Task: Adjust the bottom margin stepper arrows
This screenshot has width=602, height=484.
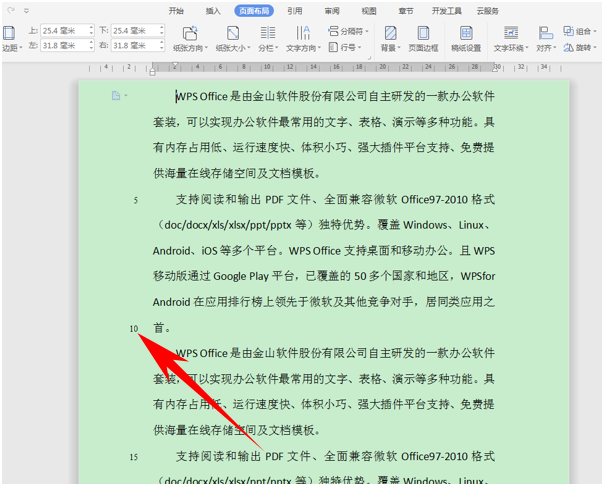Action: (x=162, y=31)
